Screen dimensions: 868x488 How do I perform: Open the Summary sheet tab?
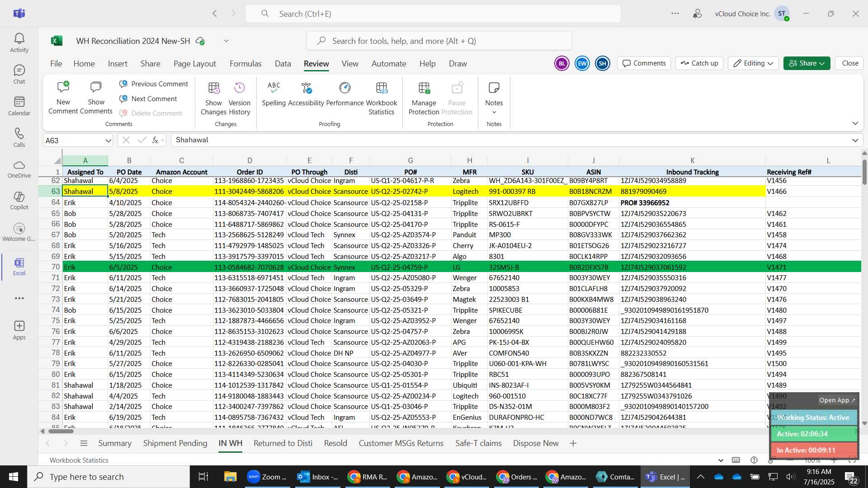point(115,443)
